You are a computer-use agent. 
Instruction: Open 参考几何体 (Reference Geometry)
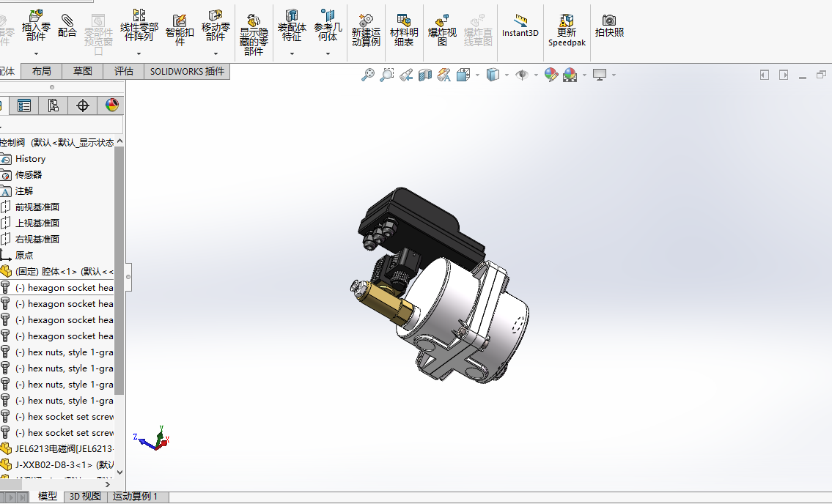(x=328, y=25)
